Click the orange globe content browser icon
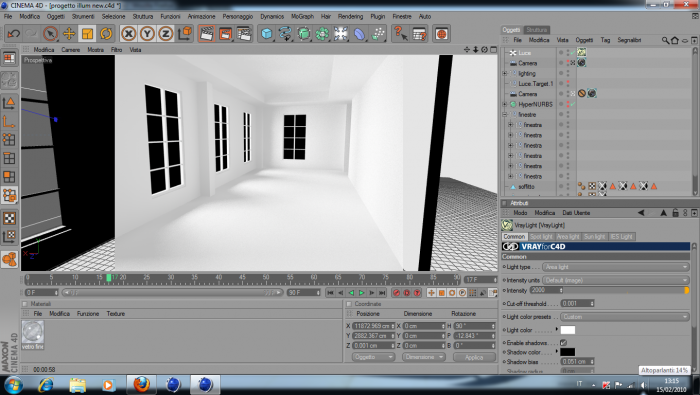Screen dimensions: 700x395 tap(441, 33)
